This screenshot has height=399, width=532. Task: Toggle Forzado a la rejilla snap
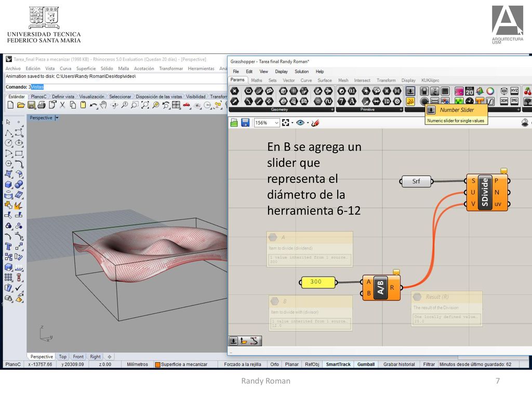point(243,364)
